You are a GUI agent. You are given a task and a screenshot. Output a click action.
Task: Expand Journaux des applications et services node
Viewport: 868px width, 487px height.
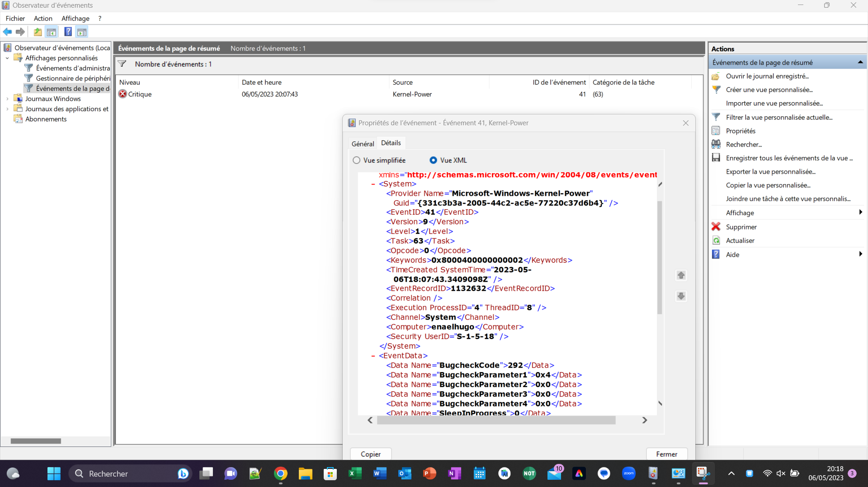click(x=7, y=109)
